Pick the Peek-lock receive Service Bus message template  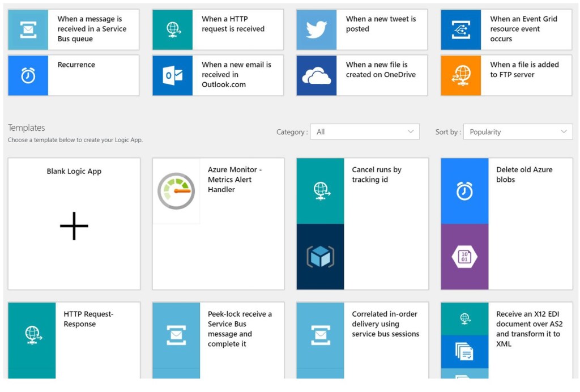[x=240, y=329]
